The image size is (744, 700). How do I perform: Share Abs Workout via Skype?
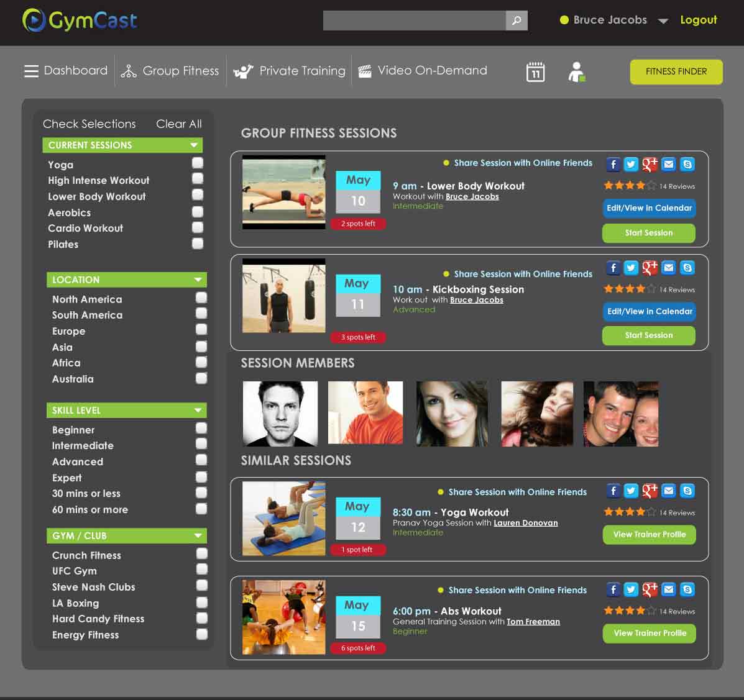[x=687, y=589]
